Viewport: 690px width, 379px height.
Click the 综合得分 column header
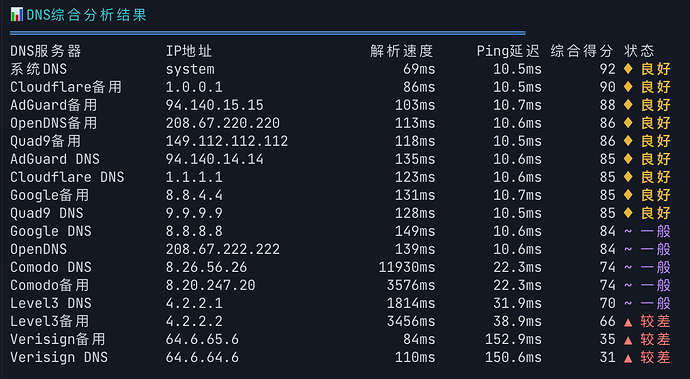[581, 51]
